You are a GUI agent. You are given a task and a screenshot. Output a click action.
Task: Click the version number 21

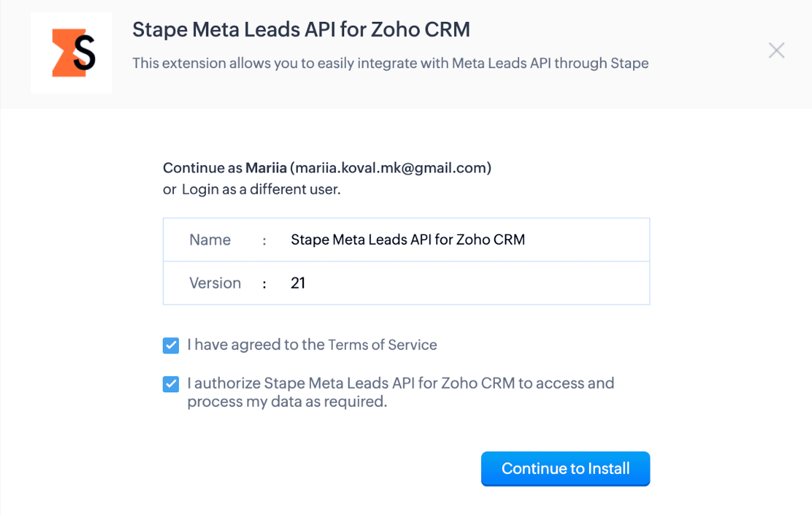tap(298, 283)
